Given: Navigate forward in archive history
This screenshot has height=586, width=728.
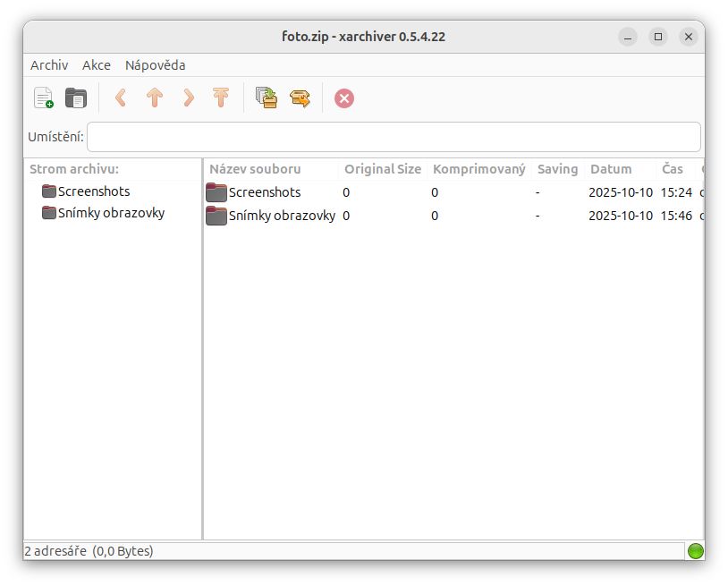Looking at the screenshot, I should coord(188,98).
